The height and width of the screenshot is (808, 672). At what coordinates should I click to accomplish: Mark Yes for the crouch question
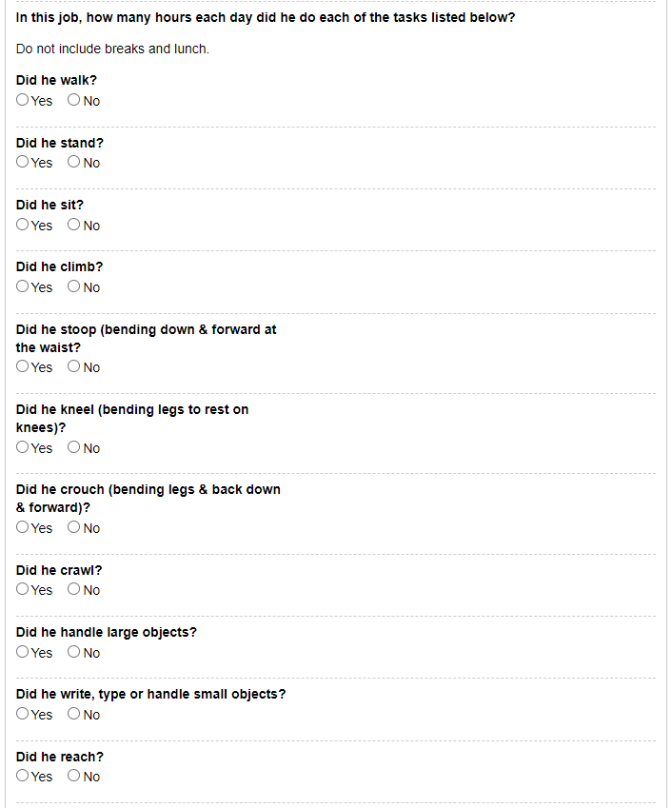[x=23, y=527]
